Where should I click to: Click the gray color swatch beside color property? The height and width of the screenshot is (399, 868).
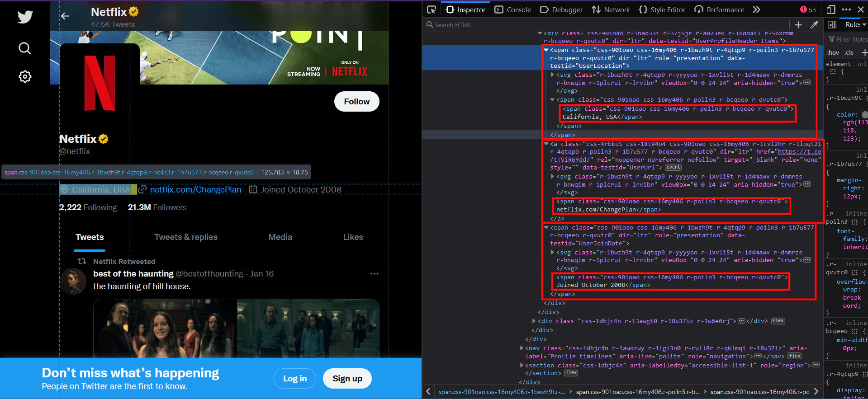pos(865,115)
